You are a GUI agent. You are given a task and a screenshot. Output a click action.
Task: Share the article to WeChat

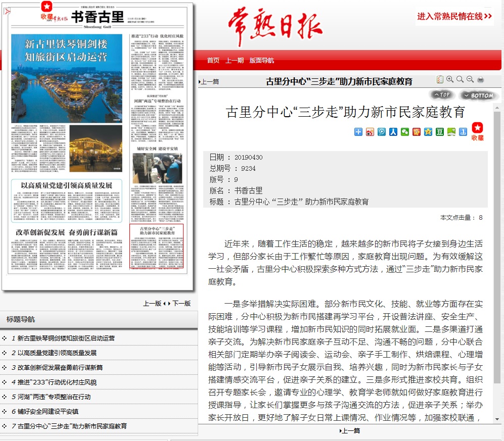tap(405, 132)
